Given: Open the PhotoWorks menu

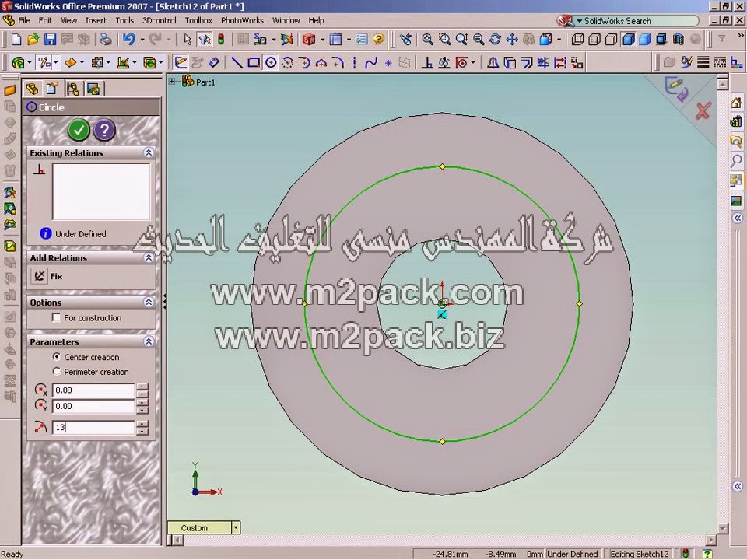Looking at the screenshot, I should coord(242,20).
